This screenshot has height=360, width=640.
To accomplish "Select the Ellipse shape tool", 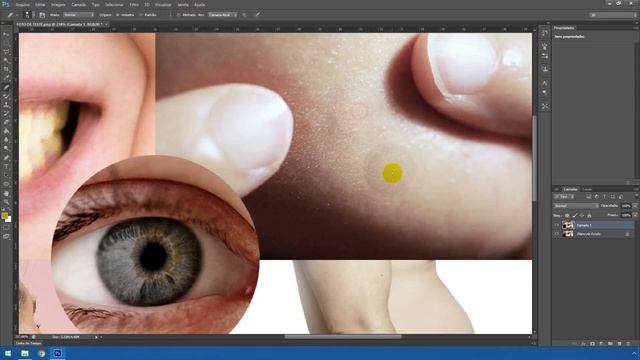I will 6,184.
